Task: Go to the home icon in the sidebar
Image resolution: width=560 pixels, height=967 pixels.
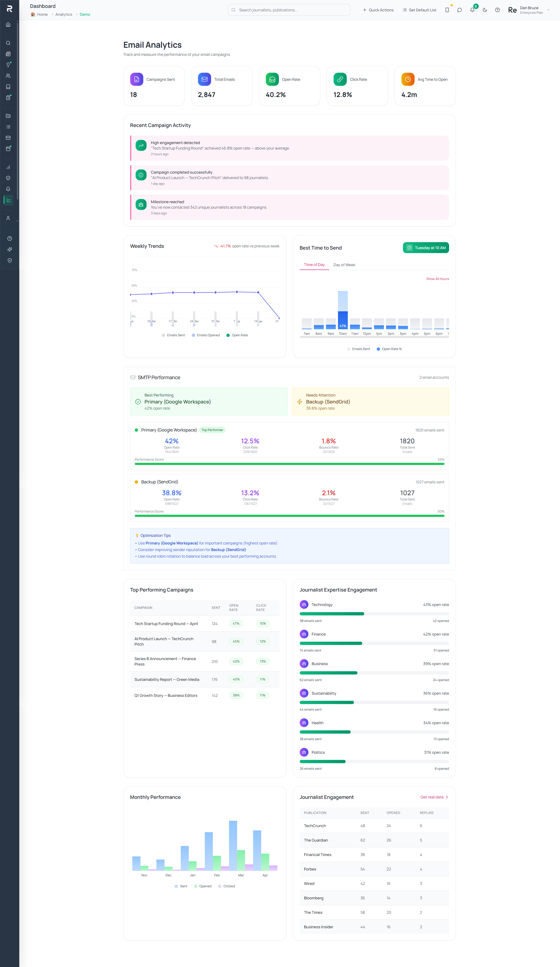Action: click(x=8, y=25)
